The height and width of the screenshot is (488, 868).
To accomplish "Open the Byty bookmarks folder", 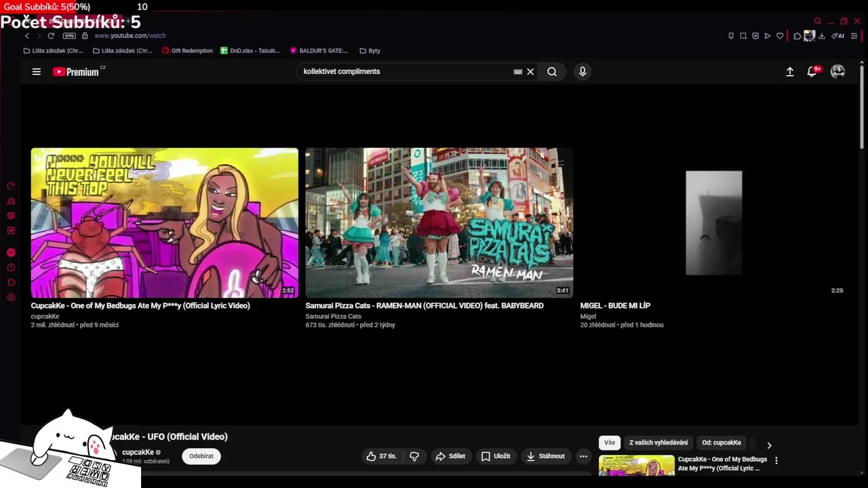I will click(x=370, y=51).
